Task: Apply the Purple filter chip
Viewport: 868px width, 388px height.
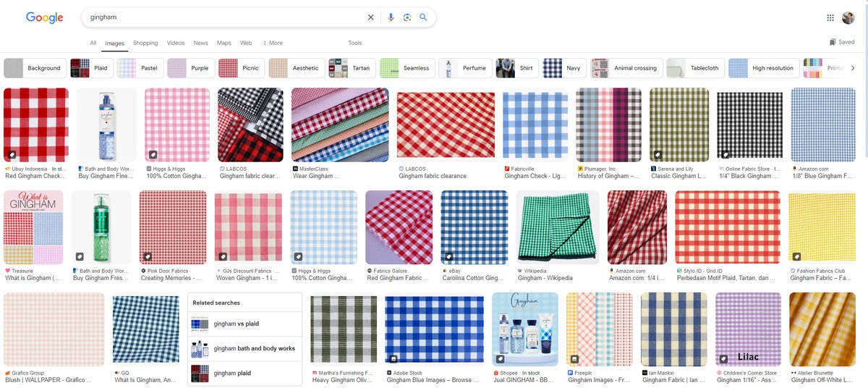Action: coord(191,68)
